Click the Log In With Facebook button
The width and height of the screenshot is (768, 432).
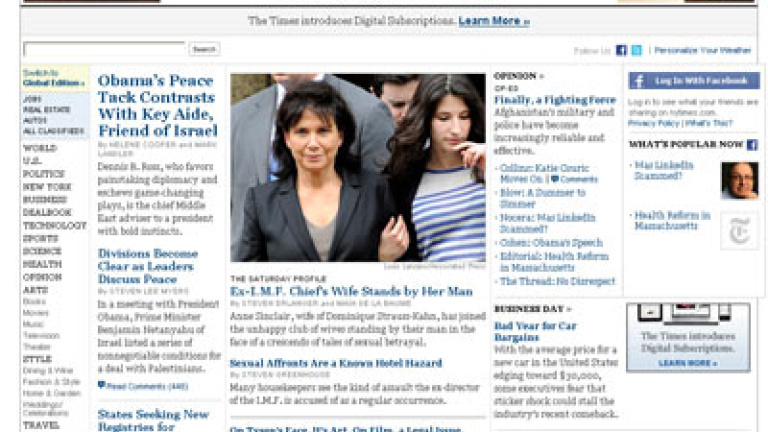coord(694,81)
